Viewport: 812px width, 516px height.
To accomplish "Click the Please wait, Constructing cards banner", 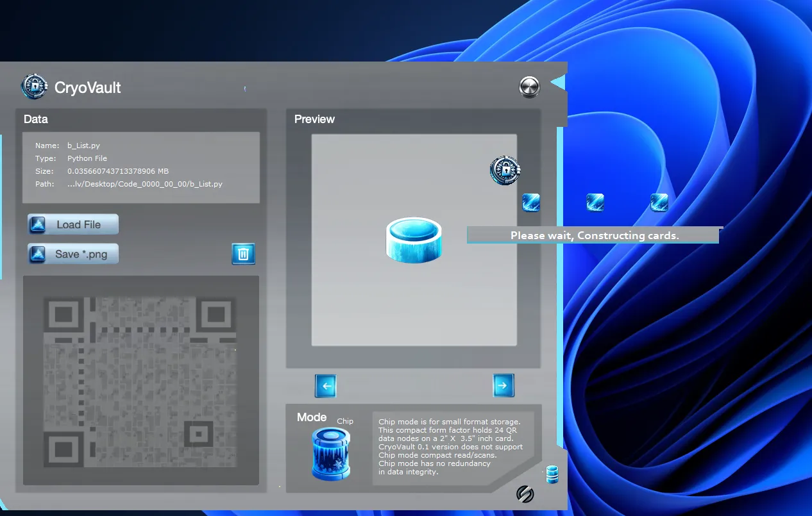I will pos(593,235).
